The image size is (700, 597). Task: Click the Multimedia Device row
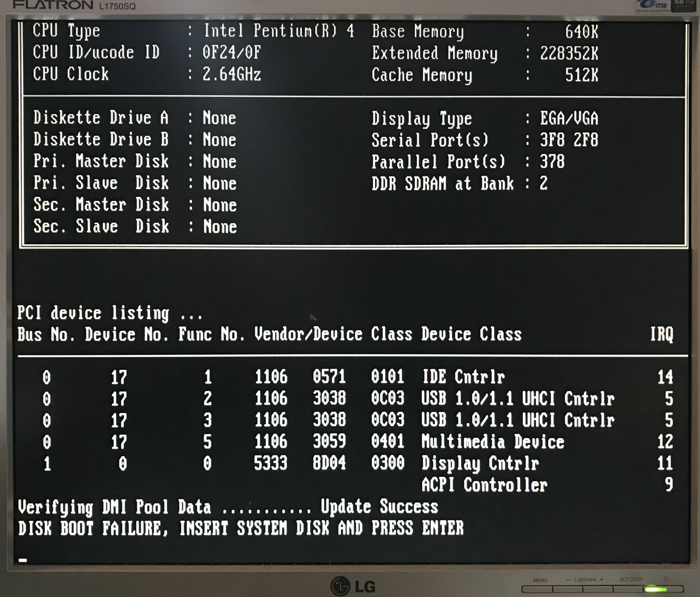point(493,441)
